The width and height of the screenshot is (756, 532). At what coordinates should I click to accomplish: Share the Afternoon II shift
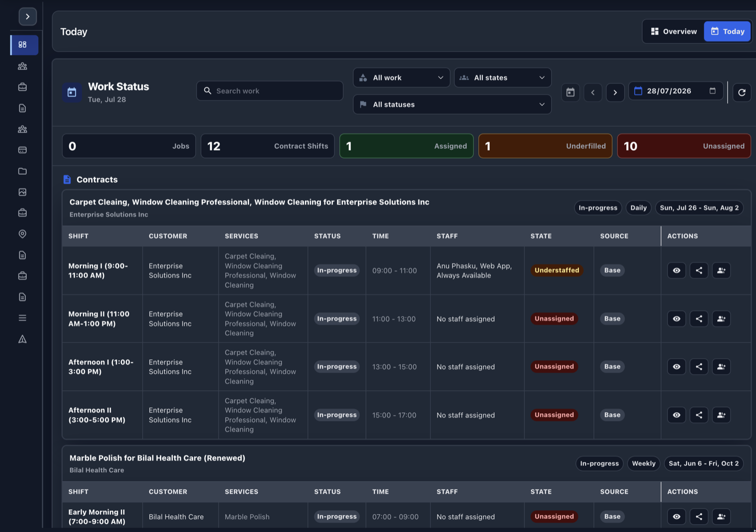click(x=699, y=415)
